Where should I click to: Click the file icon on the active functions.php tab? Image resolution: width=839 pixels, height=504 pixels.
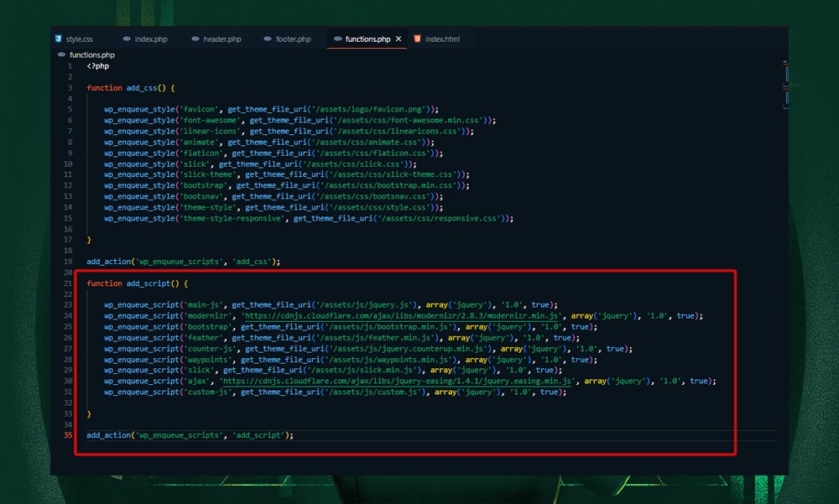[338, 38]
